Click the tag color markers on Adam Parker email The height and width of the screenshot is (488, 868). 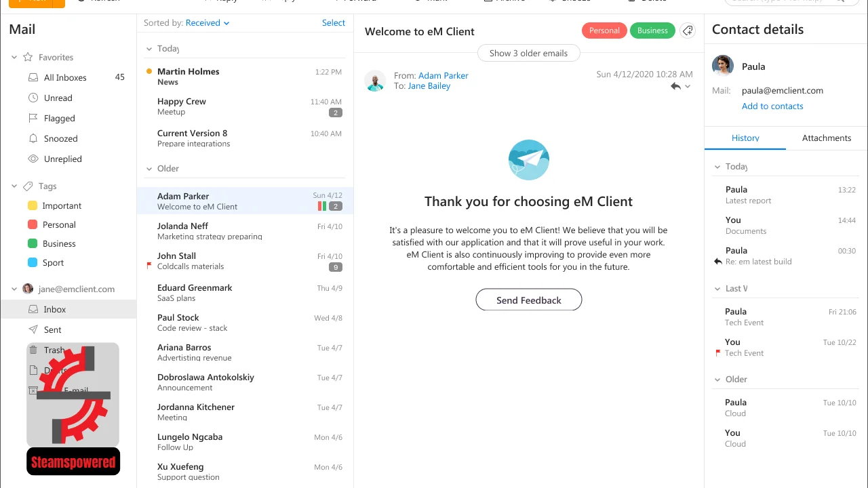coord(322,206)
